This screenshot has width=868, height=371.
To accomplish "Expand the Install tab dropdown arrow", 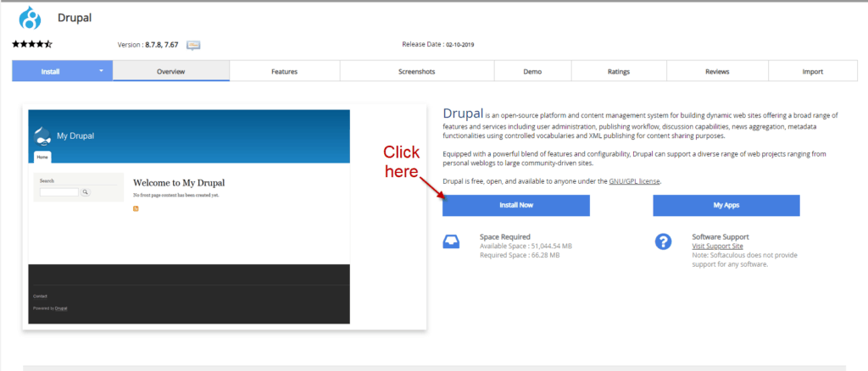I will coord(102,71).
